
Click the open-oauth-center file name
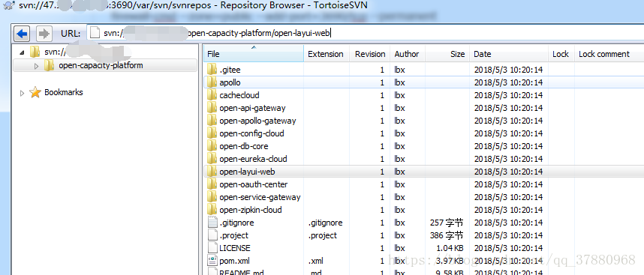coord(254,184)
